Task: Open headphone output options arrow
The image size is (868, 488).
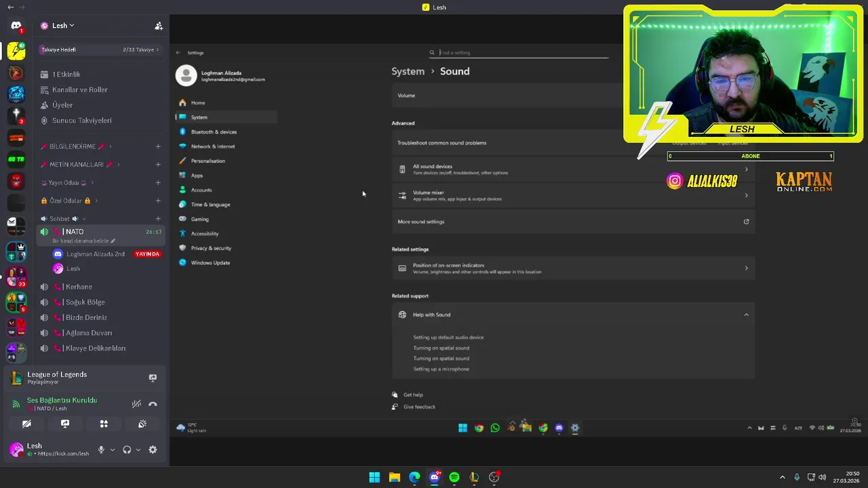Action: (138, 449)
